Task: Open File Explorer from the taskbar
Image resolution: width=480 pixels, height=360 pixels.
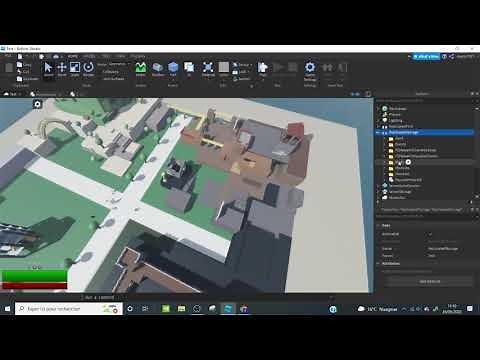Action: (x=181, y=309)
